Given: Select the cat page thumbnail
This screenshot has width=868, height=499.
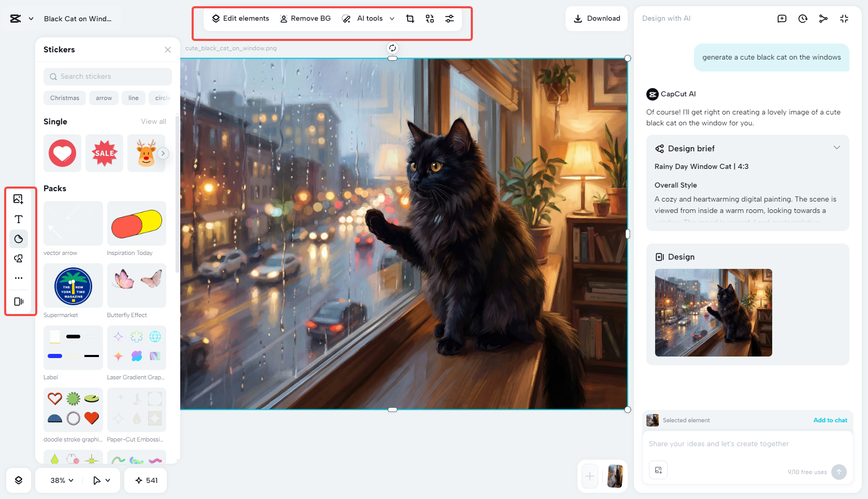Looking at the screenshot, I should click(615, 476).
